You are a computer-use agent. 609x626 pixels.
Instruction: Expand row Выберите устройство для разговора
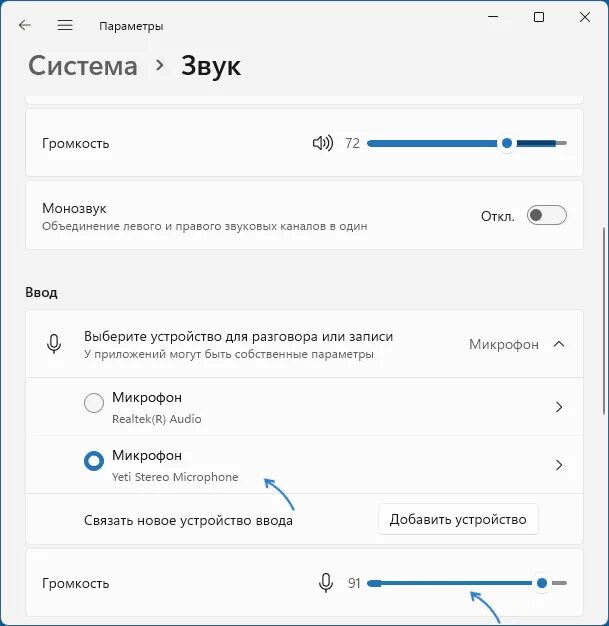point(304,344)
